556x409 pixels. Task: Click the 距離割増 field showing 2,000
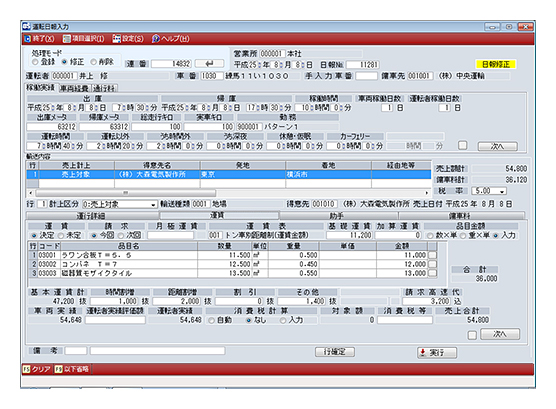click(x=178, y=301)
